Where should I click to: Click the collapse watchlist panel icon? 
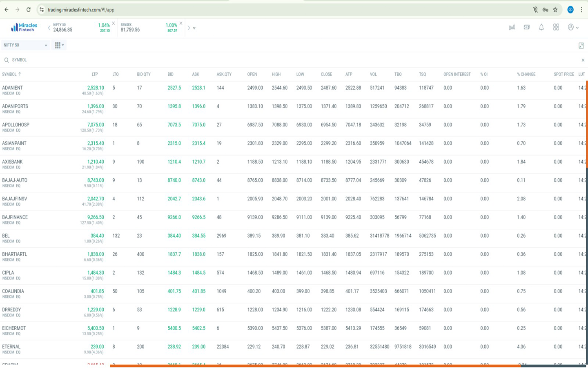coord(581,46)
